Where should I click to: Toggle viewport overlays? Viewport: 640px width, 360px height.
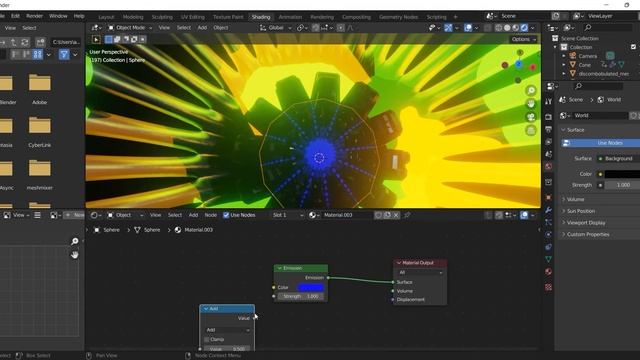click(468, 28)
